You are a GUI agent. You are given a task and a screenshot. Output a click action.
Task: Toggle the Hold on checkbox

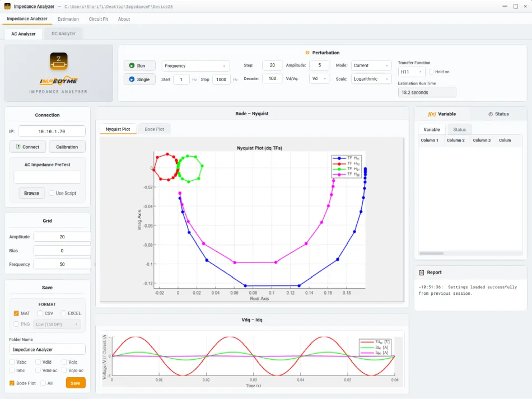(431, 72)
